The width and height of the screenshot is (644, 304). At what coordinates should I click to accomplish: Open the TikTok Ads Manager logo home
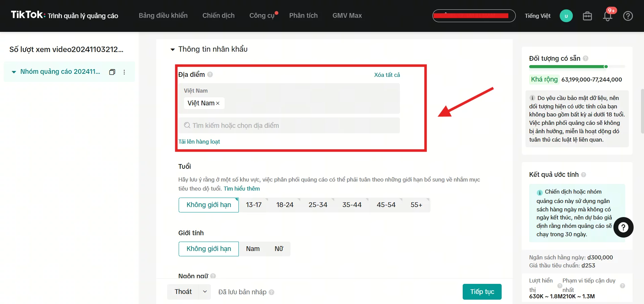(x=64, y=15)
